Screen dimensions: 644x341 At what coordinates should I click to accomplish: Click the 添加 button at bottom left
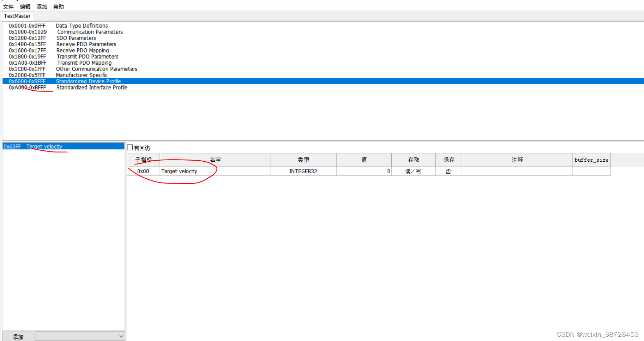[x=18, y=336]
